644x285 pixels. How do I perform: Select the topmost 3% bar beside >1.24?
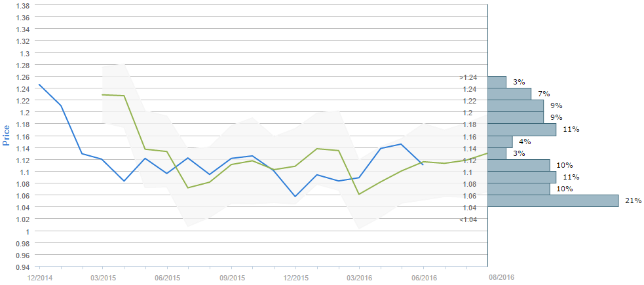pyautogui.click(x=497, y=82)
